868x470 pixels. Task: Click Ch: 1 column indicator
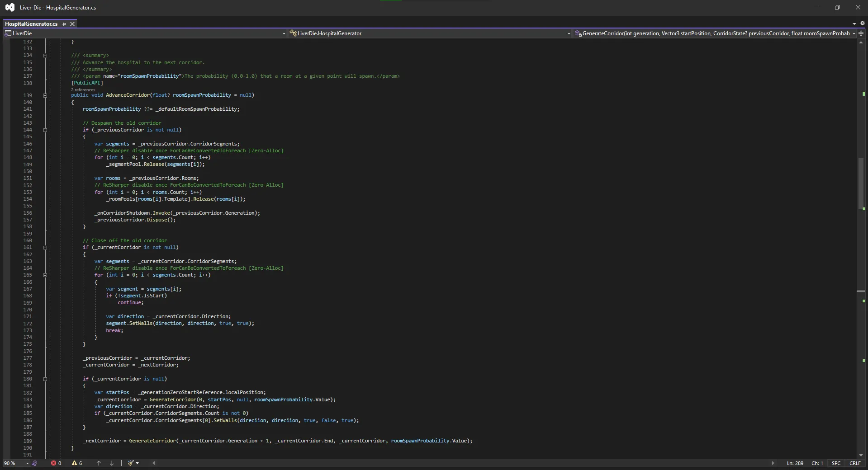point(817,463)
